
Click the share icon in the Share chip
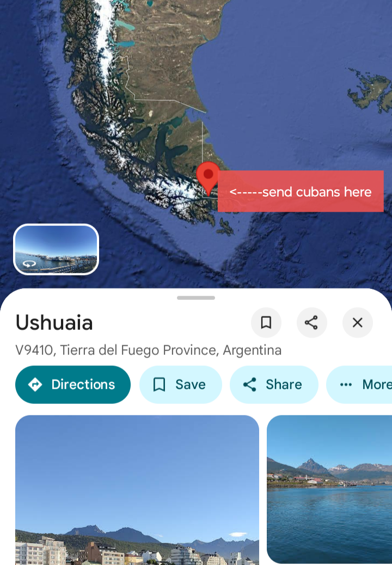(x=250, y=384)
